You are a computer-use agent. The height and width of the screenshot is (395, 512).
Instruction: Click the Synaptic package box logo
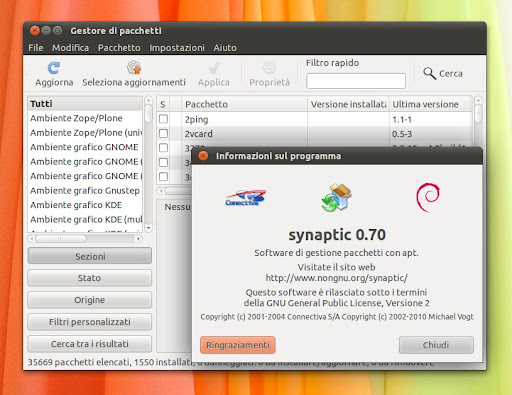(336, 197)
